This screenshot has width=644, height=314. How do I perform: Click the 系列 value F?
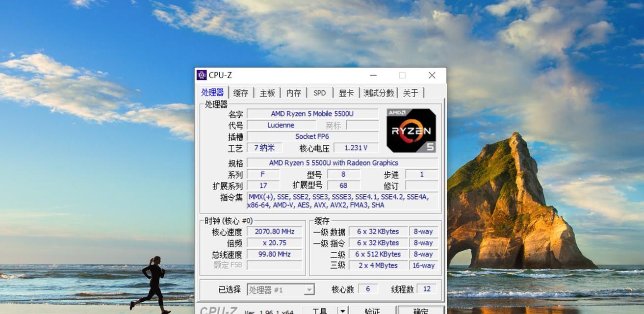263,174
